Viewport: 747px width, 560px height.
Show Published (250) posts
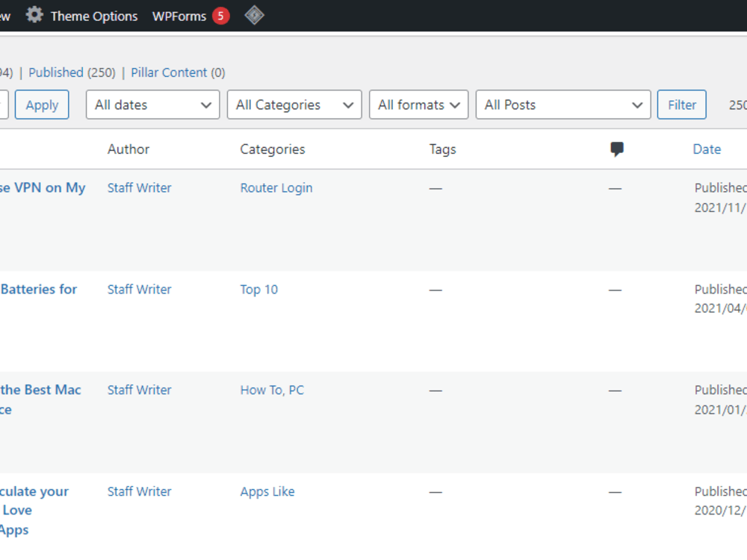tap(72, 72)
